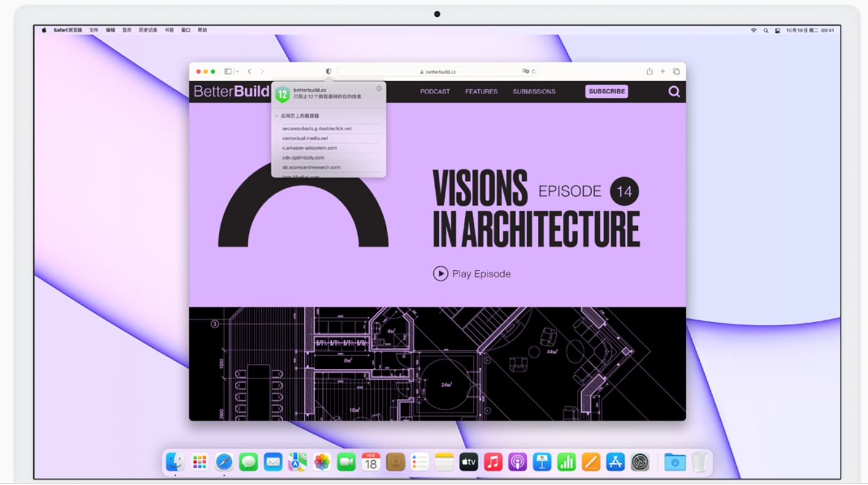
Task: Open Apple TV from the Dock
Action: [x=469, y=462]
